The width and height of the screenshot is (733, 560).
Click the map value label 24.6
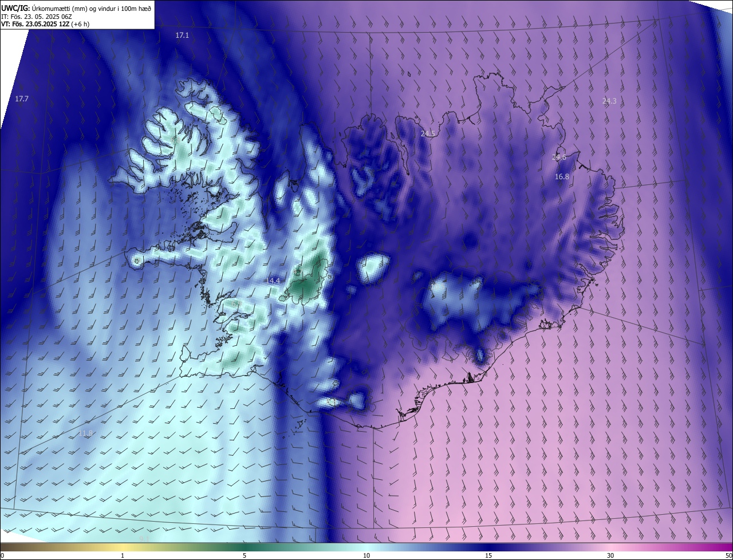click(559, 157)
